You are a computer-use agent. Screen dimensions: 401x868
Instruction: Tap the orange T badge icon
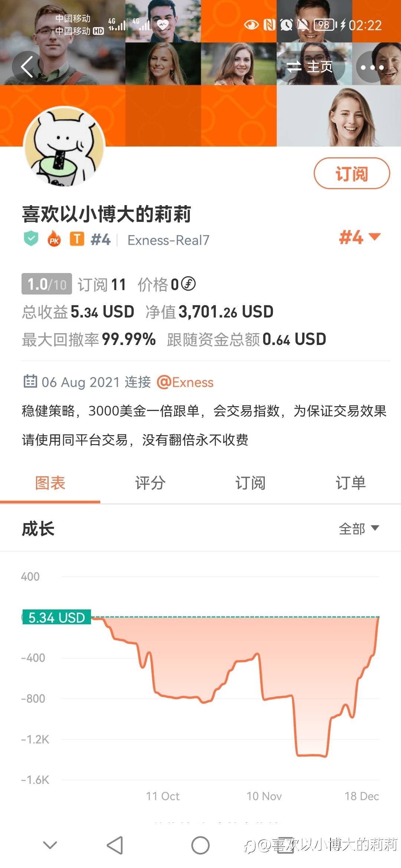point(77,239)
